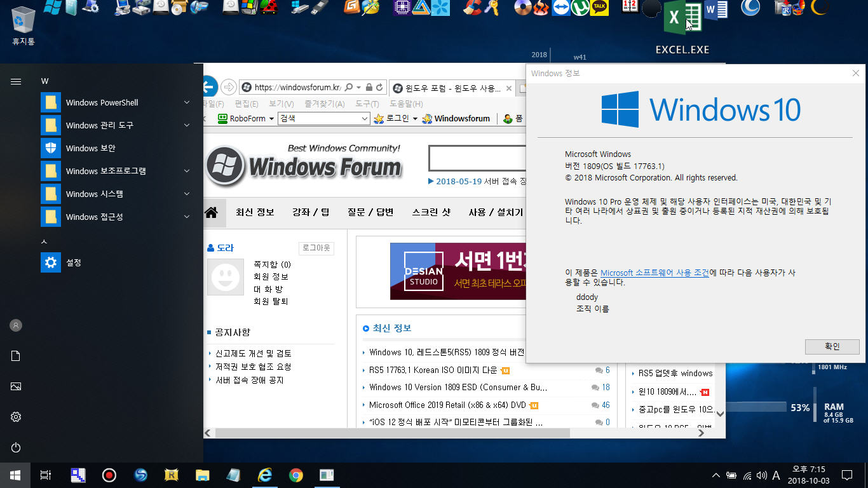This screenshot has height=488, width=868.
Task: Open the Action Center notification icon
Action: click(847, 475)
